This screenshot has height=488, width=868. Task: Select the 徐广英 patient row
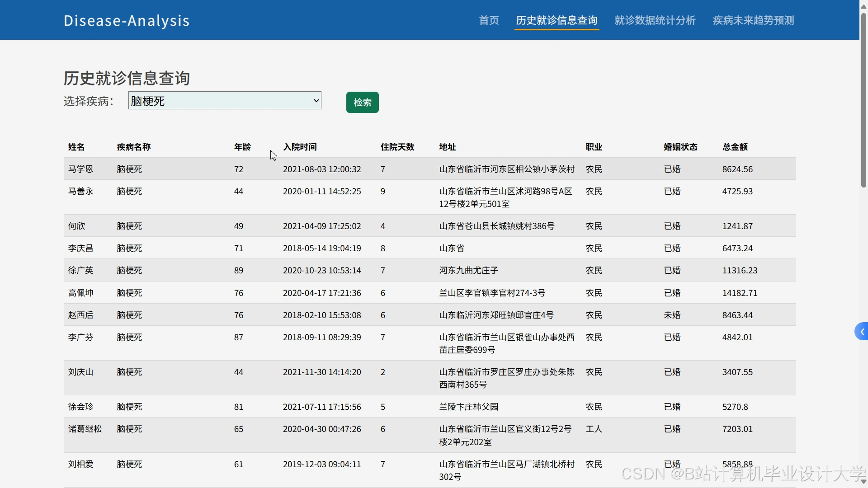pyautogui.click(x=81, y=270)
